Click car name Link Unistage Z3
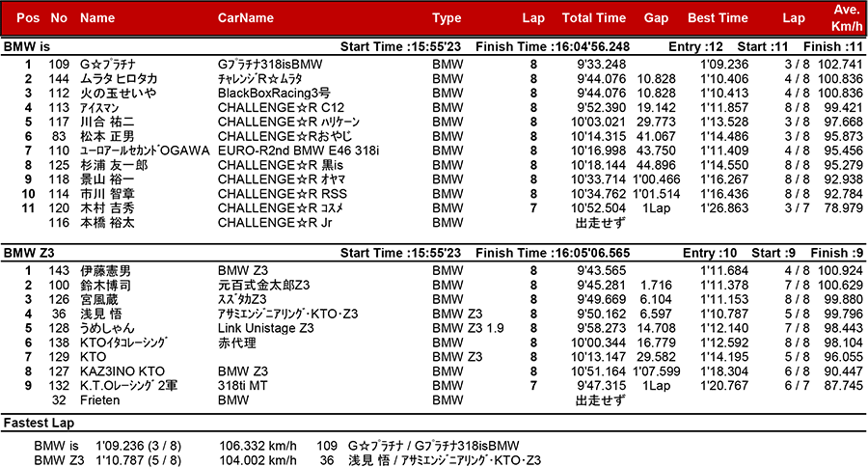Image resolution: width=868 pixels, height=467 pixels. [x=266, y=328]
